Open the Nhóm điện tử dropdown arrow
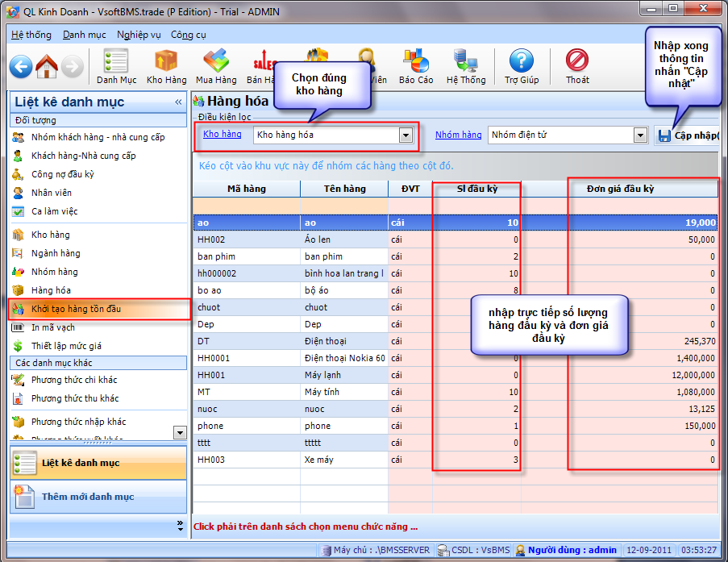The width and height of the screenshot is (728, 562). pos(641,135)
